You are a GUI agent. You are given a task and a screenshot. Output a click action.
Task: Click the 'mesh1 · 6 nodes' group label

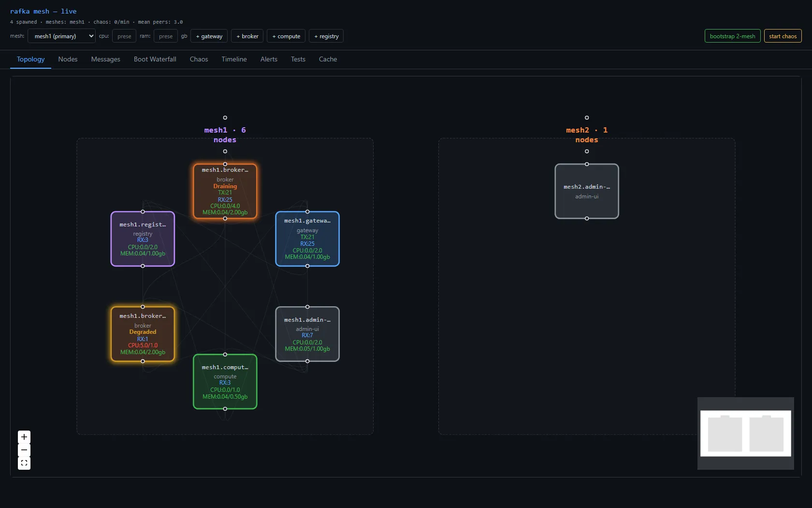click(225, 135)
